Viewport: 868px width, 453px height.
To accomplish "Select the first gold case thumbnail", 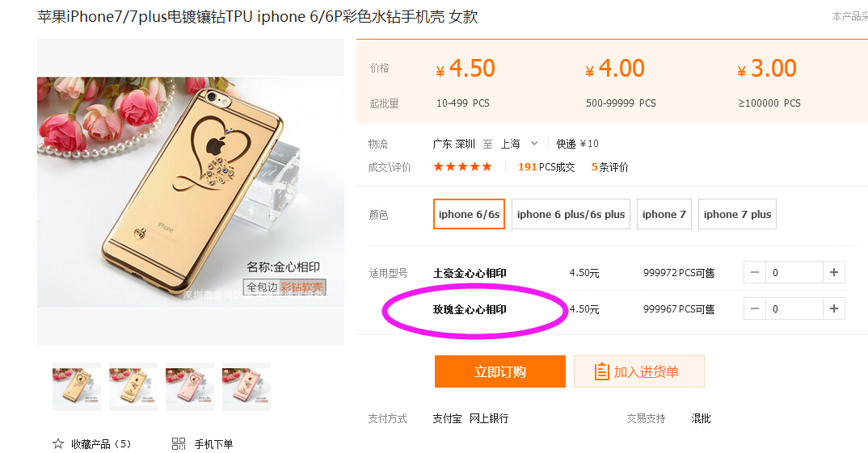I will tap(77, 387).
